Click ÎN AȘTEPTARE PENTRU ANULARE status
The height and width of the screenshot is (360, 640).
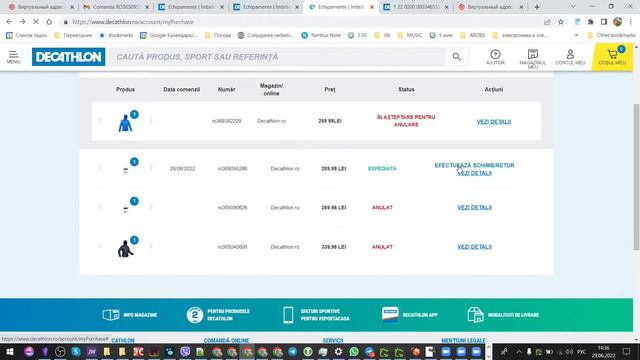[x=406, y=121]
